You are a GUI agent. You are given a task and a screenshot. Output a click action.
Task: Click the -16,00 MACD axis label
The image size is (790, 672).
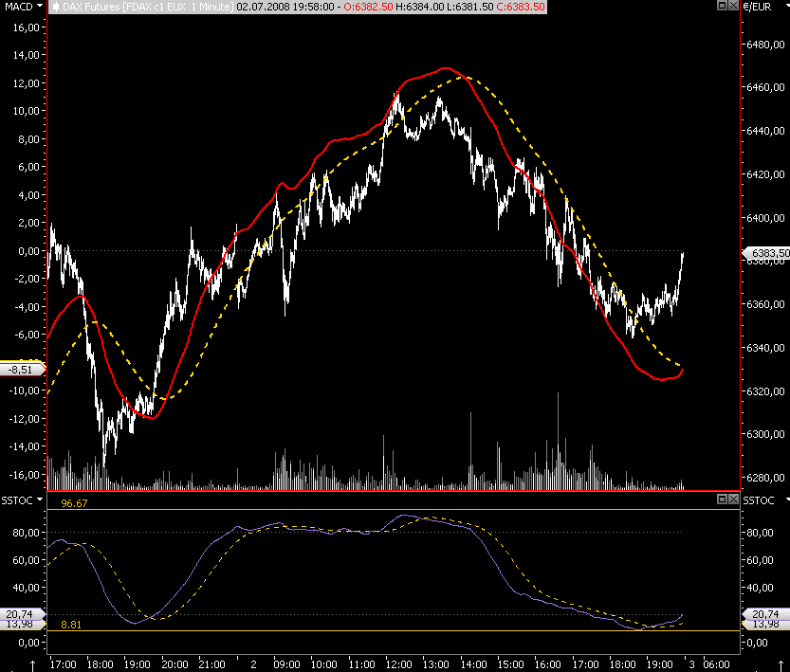click(25, 475)
